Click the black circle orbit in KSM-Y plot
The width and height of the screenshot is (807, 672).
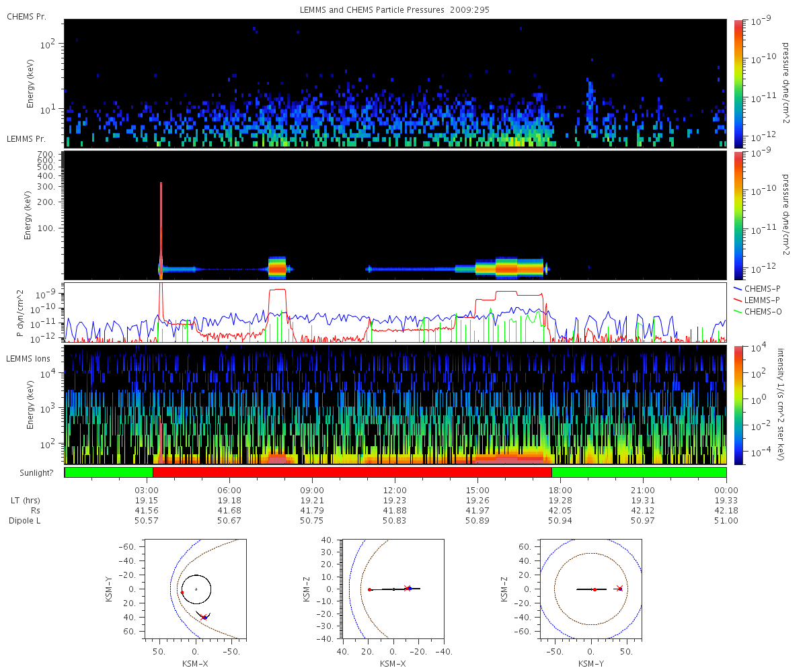(x=196, y=589)
